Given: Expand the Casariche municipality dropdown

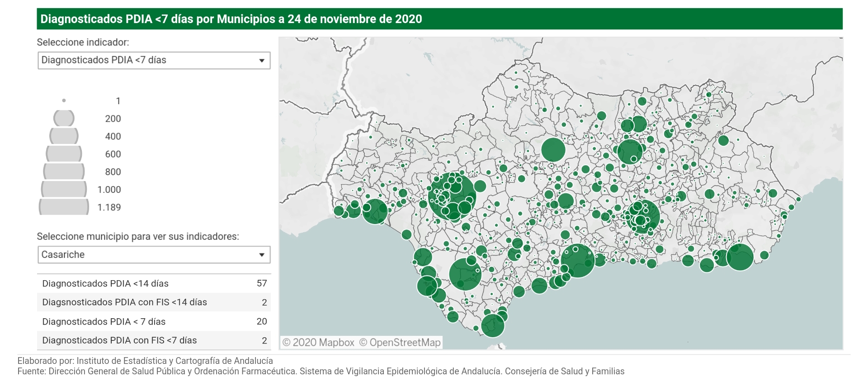Looking at the screenshot, I should 154,255.
